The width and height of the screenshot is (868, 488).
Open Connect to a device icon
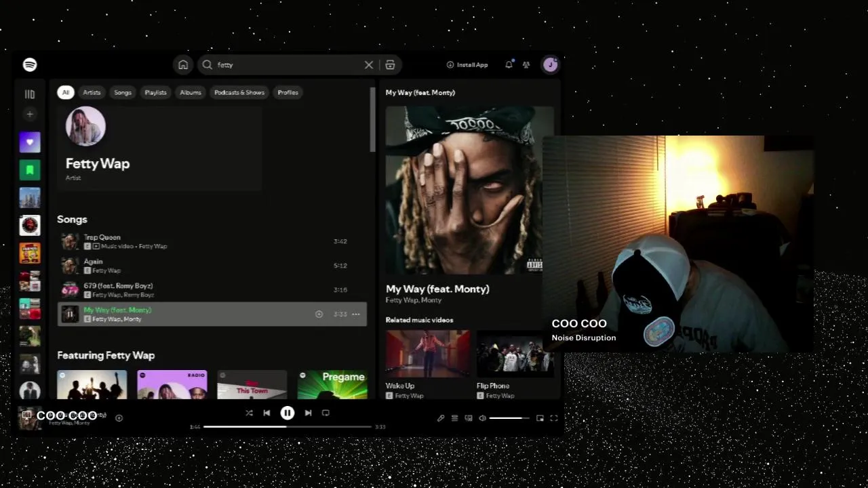(469, 418)
